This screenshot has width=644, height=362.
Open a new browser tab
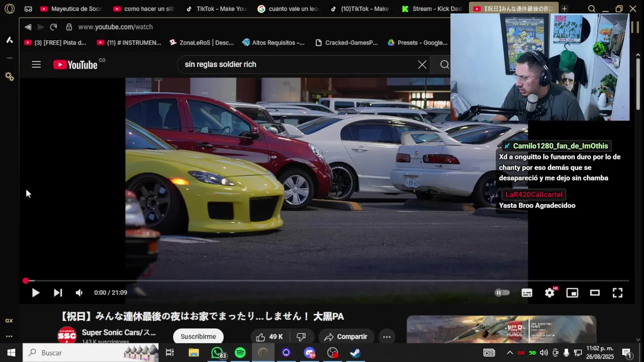point(565,9)
